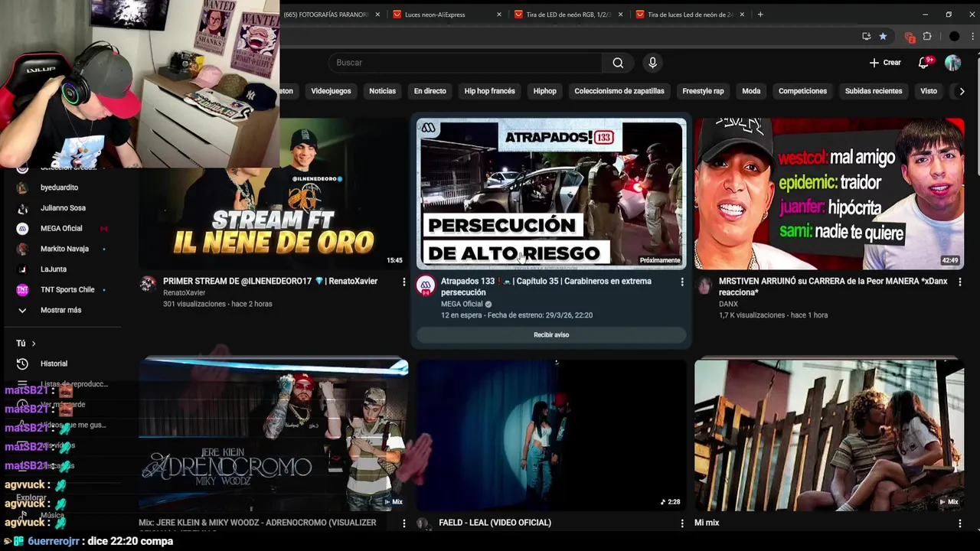This screenshot has width=980, height=551.
Task: Select the Subidas recientes chip
Action: tap(874, 91)
